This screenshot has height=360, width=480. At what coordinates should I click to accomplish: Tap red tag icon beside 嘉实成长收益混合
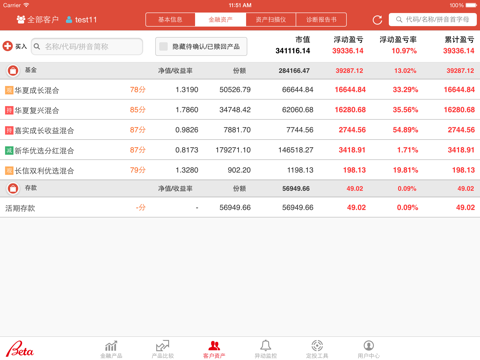9,130
